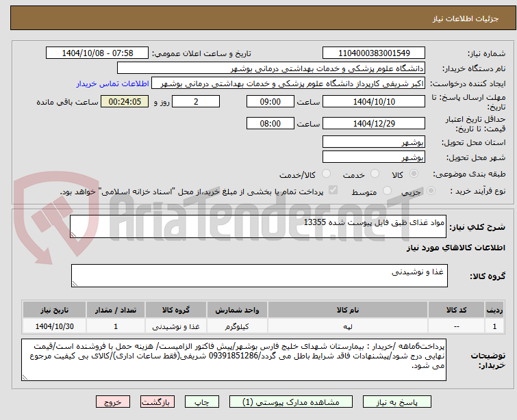Click the unit cell کیلوگرم
The width and height of the screenshot is (517, 420).
tap(237, 326)
